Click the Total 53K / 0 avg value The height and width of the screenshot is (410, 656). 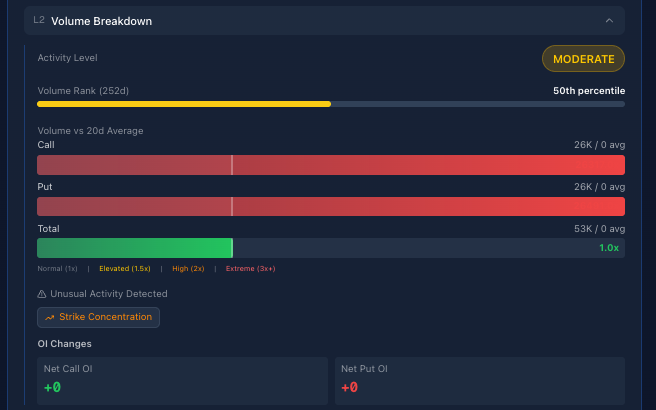coord(599,229)
